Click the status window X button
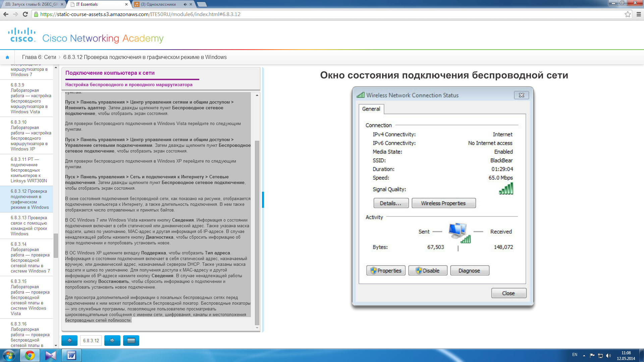 click(x=522, y=95)
